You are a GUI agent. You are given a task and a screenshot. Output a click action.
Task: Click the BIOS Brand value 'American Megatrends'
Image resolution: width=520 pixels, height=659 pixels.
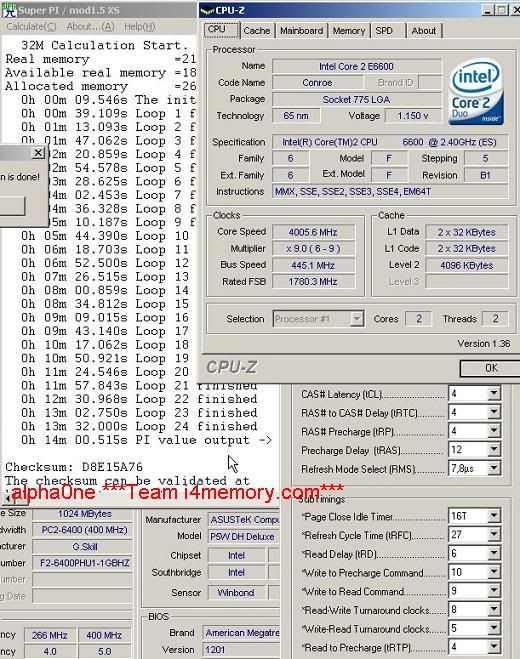tap(241, 633)
